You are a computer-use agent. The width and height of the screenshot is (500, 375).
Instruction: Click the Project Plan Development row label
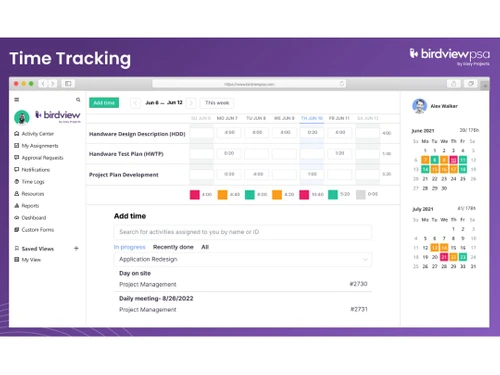123,175
